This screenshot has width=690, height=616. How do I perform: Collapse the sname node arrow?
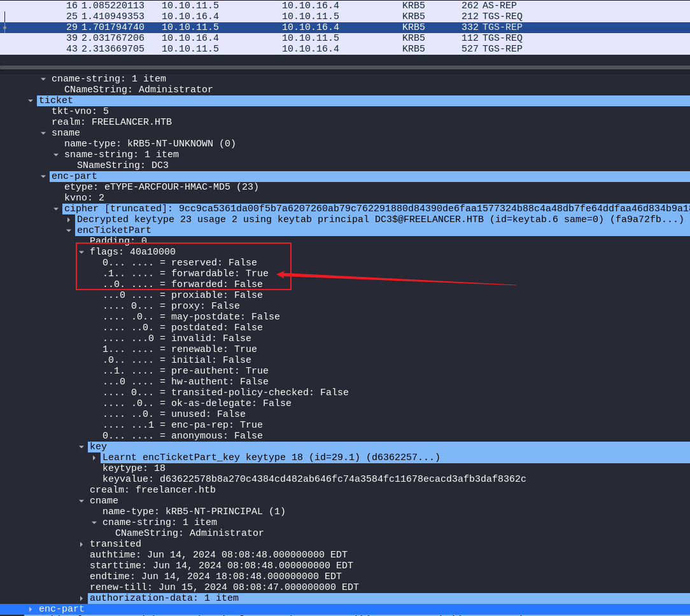pos(43,133)
